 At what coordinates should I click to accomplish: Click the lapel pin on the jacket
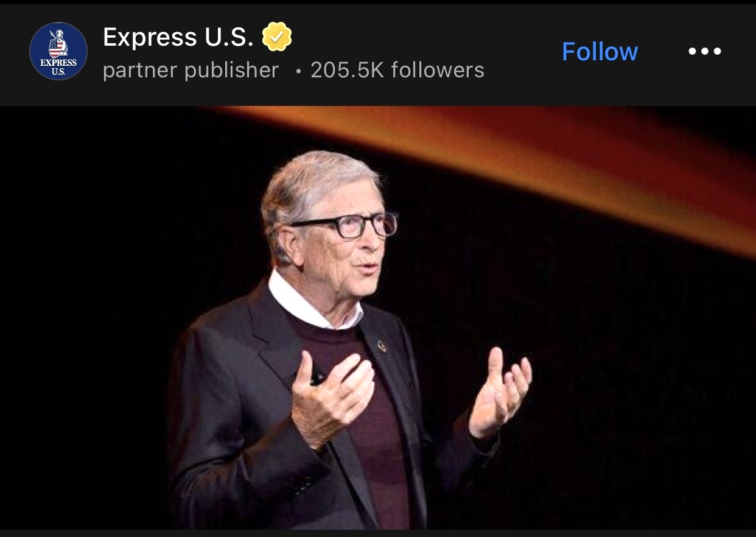click(x=382, y=346)
